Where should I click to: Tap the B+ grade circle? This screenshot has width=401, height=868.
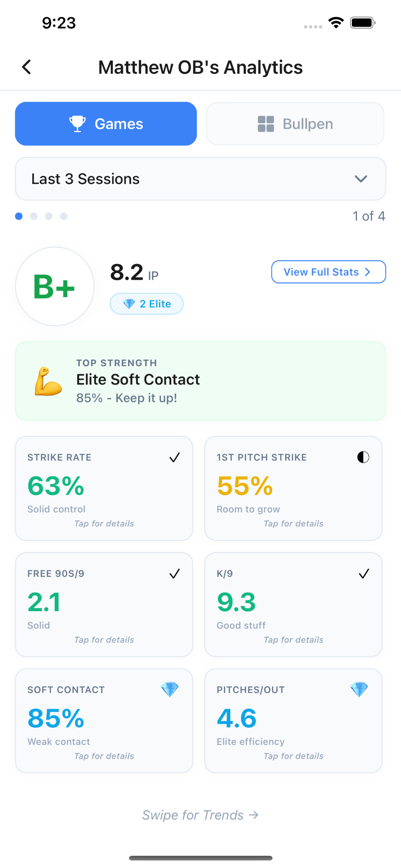54,287
